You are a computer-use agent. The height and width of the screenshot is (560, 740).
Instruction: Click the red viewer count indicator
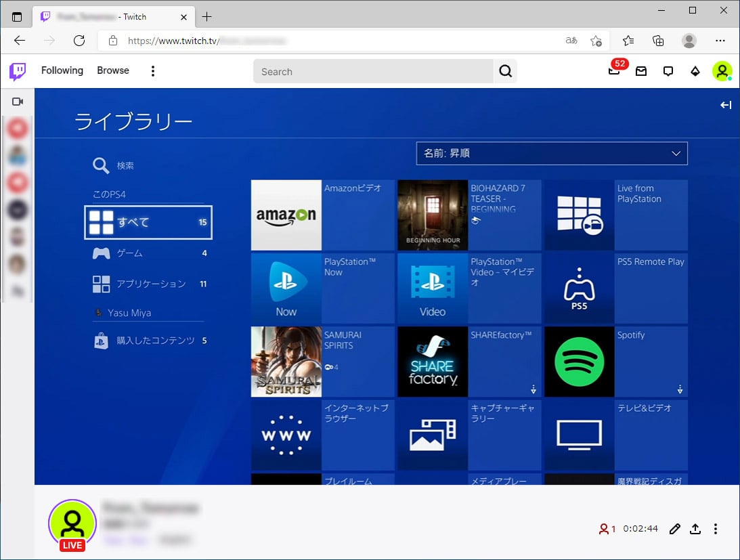(x=607, y=529)
